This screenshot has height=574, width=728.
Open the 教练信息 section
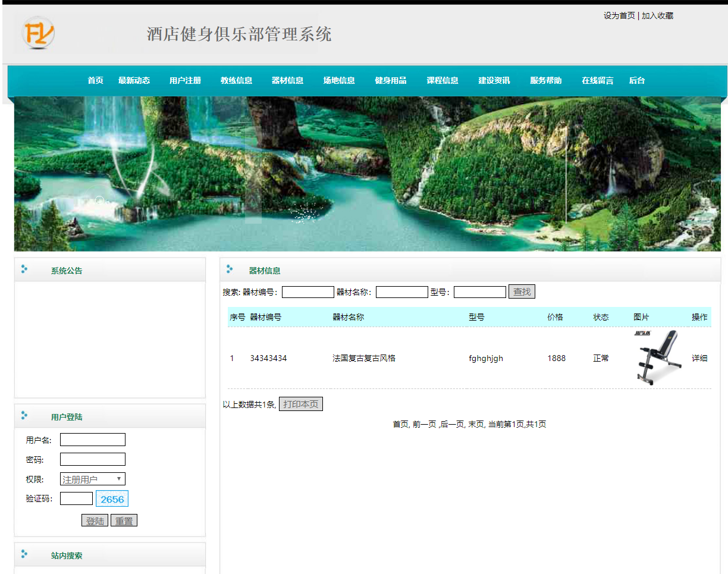pyautogui.click(x=236, y=80)
